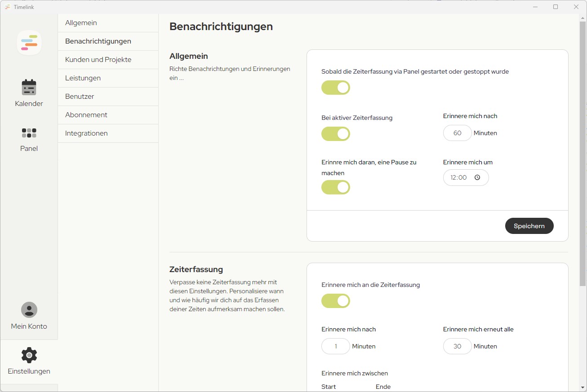Open the Integrationen settings page
This screenshot has height=392, width=587.
[108, 133]
